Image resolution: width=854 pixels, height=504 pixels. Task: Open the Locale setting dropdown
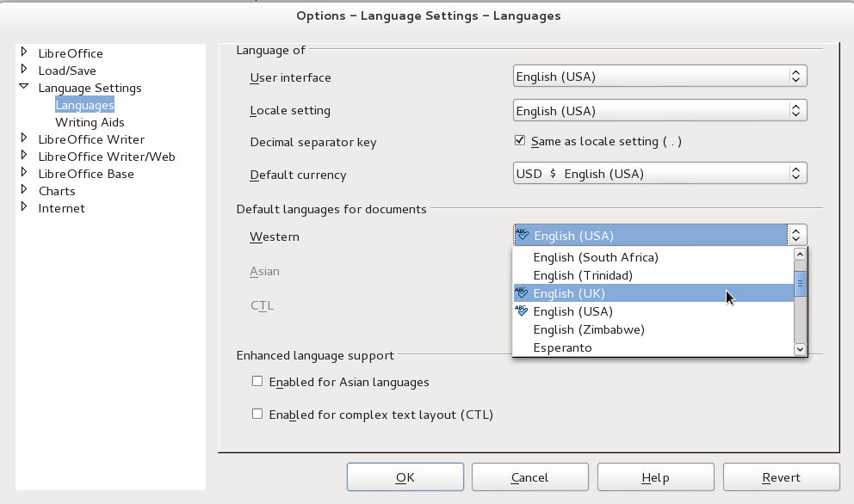pyautogui.click(x=659, y=110)
